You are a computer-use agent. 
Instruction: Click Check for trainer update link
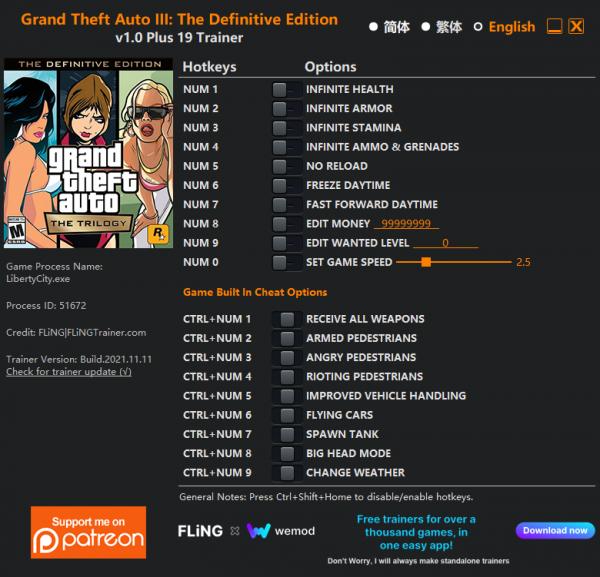(69, 372)
